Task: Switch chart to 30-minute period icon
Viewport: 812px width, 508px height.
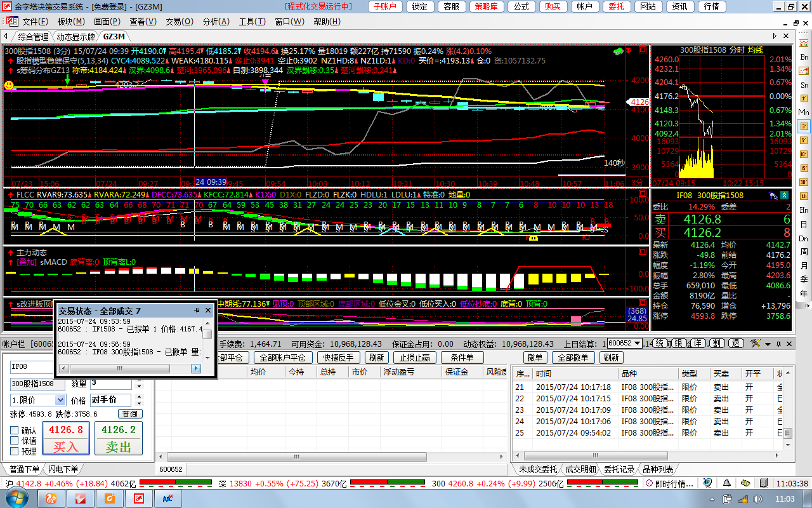Action: point(804,182)
